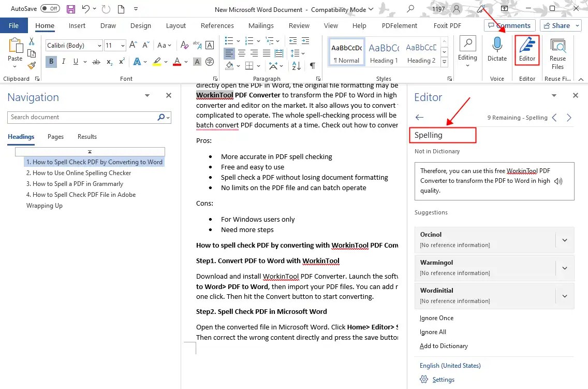Click Ignore All in the Editor pane

[x=432, y=332]
